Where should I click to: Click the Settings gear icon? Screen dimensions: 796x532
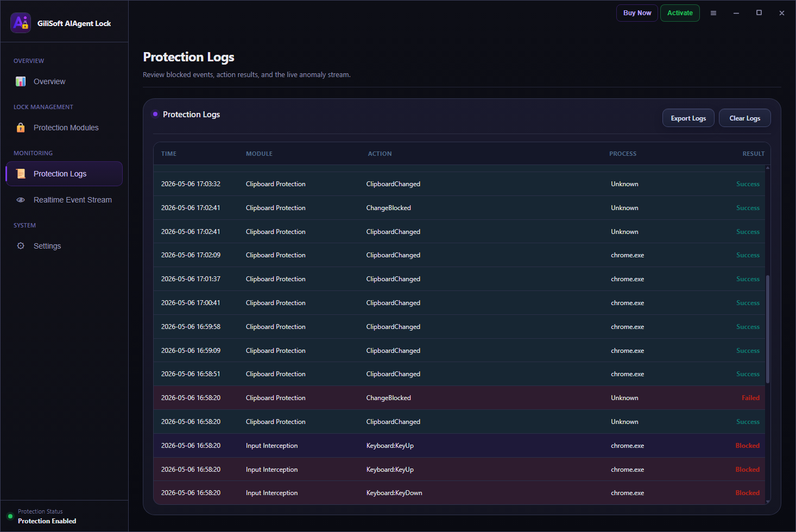(x=21, y=246)
